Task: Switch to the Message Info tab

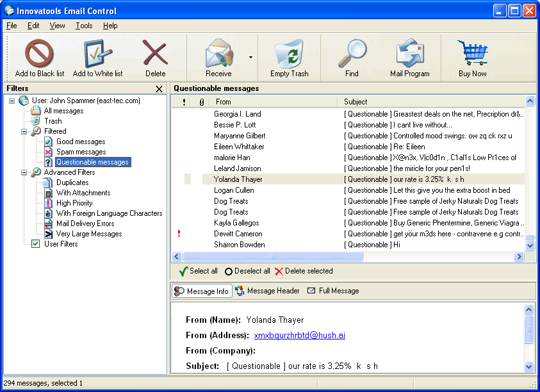Action: (x=202, y=291)
